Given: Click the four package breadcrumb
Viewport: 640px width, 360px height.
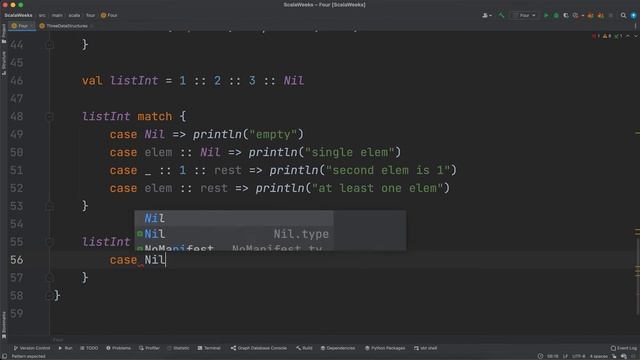Looking at the screenshot, I should tap(90, 16).
